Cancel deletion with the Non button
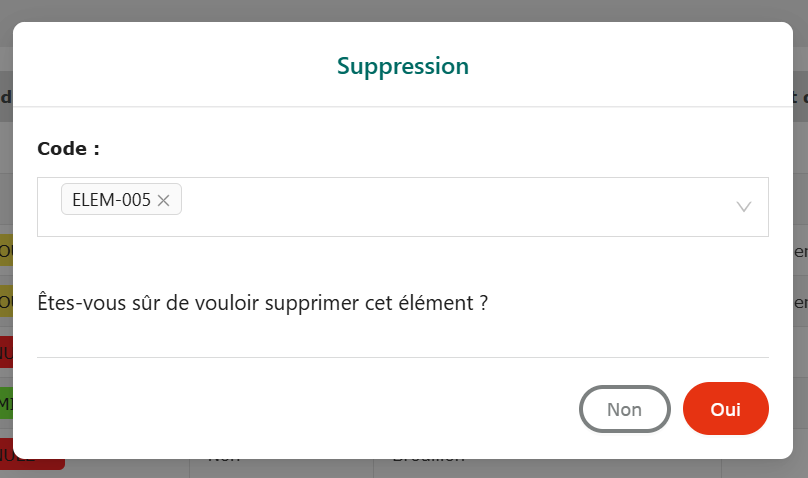 [x=625, y=410]
